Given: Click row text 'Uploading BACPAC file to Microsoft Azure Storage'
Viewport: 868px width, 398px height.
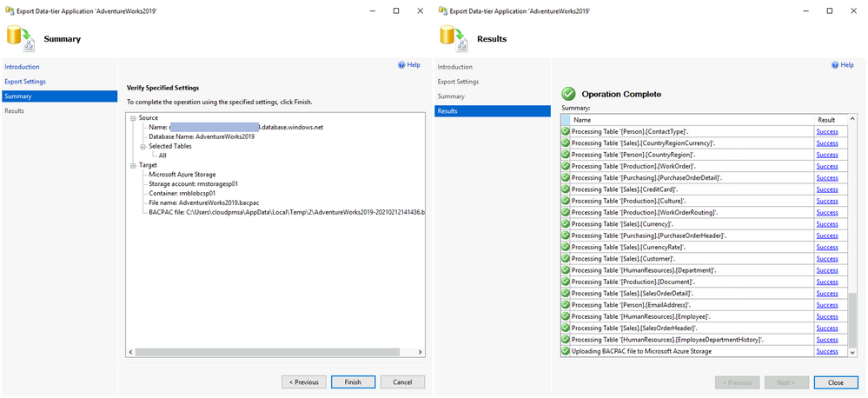Looking at the screenshot, I should coord(641,351).
